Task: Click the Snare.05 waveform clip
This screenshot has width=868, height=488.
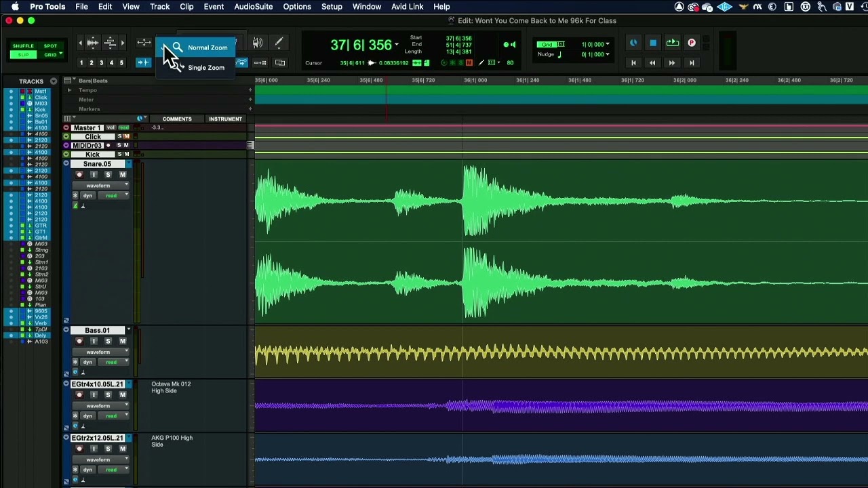Action: (561, 242)
